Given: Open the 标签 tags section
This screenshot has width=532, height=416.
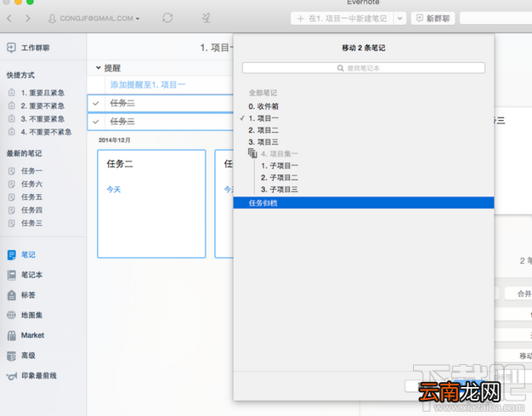Looking at the screenshot, I should coord(22,294).
